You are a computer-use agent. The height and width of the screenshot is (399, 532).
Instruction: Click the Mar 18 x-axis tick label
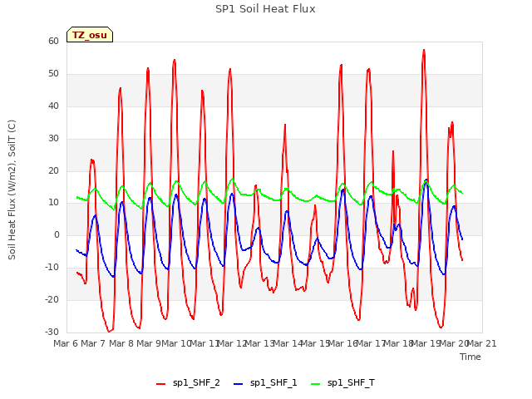398,343
